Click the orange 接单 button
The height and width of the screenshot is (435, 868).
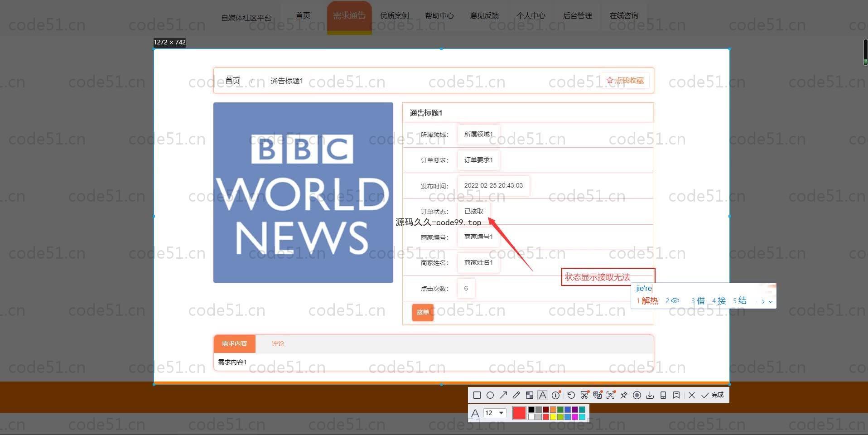point(423,312)
